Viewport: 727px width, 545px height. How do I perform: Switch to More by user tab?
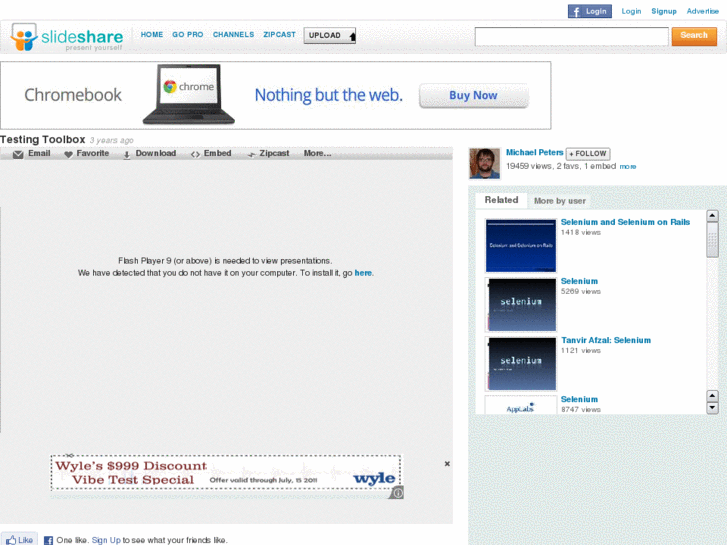click(x=560, y=201)
